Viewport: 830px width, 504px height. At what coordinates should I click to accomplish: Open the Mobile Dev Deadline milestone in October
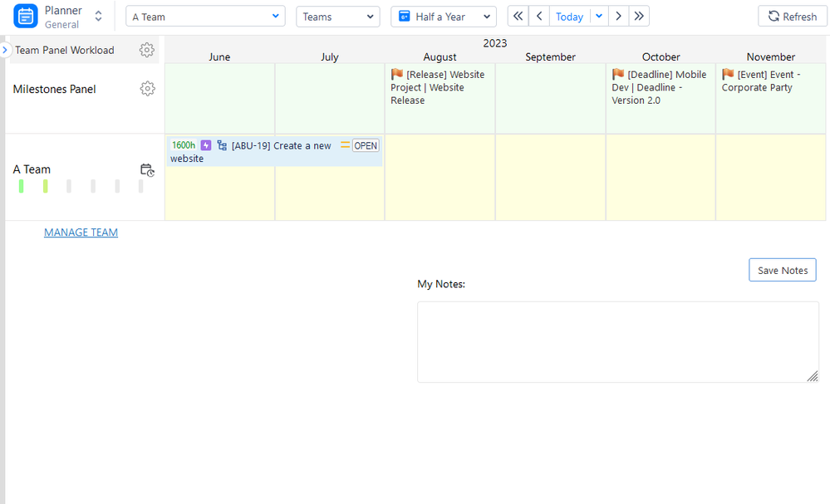tap(659, 87)
